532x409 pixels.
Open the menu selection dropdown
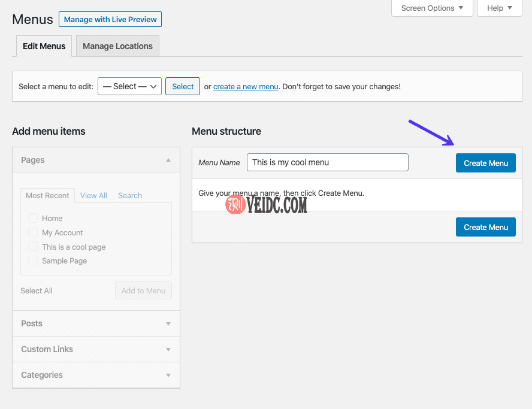pyautogui.click(x=129, y=86)
